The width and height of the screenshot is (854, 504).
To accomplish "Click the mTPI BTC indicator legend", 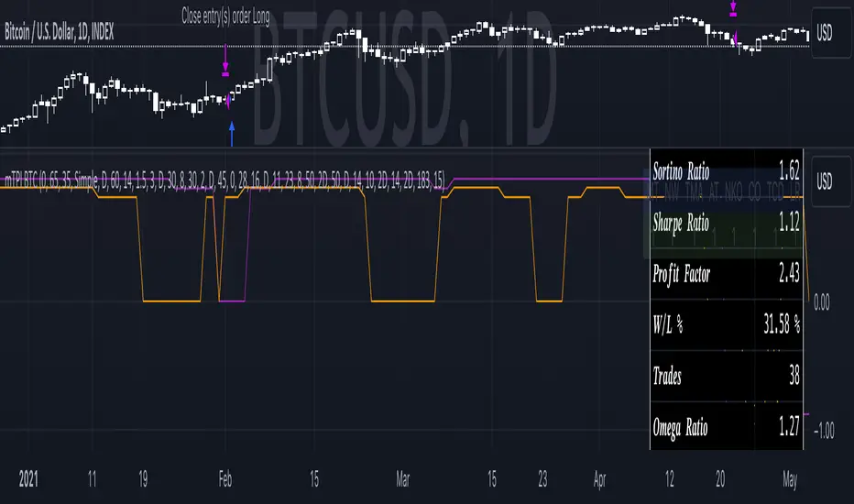I will tap(224, 180).
